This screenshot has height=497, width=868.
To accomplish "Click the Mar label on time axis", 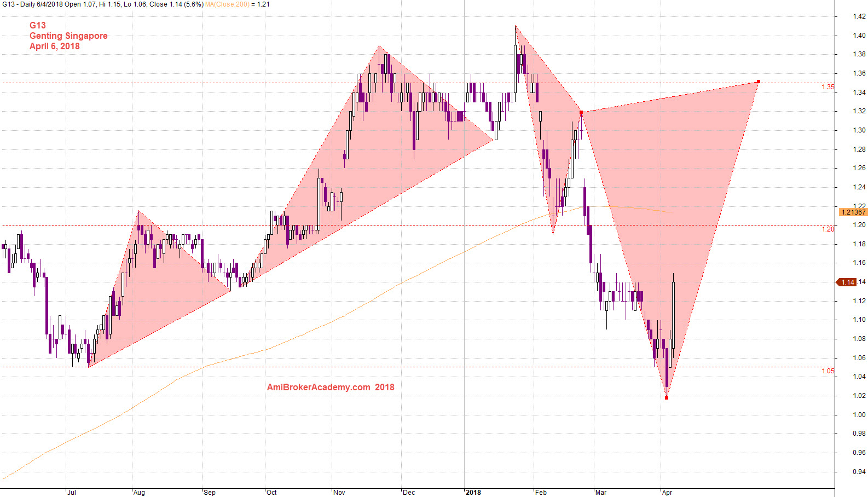I will pyautogui.click(x=601, y=493).
